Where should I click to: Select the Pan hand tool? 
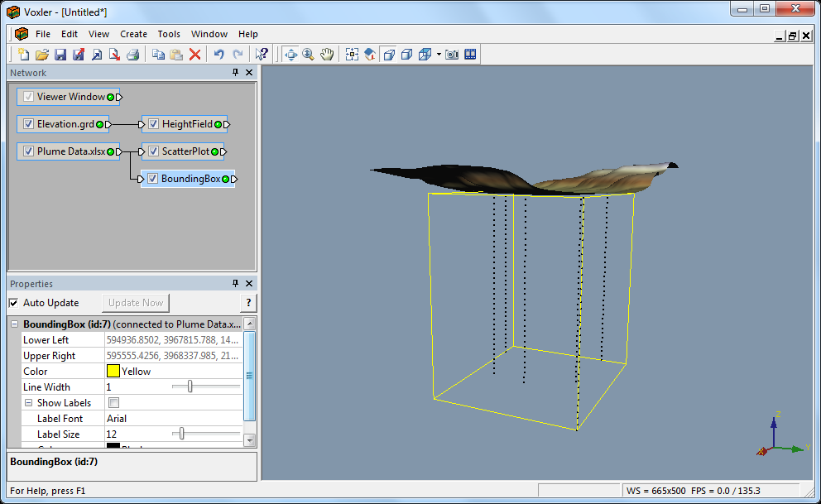tap(327, 54)
